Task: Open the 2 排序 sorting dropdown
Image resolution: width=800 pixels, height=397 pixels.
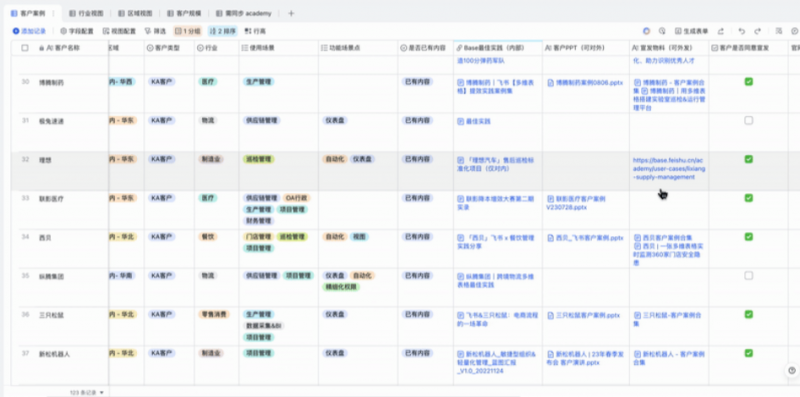Action: click(222, 31)
